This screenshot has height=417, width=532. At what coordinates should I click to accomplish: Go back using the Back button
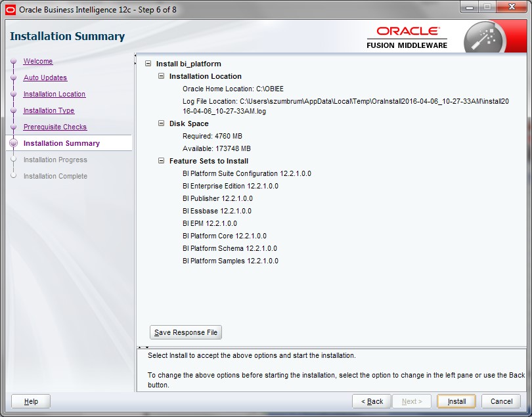pyautogui.click(x=372, y=401)
